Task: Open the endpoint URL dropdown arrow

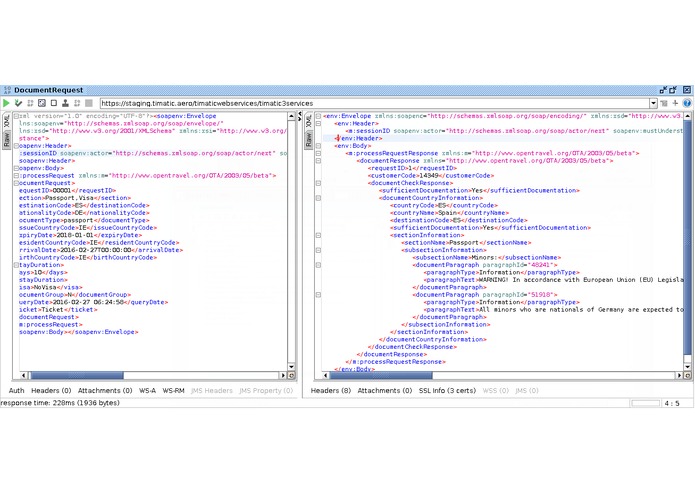Action: pyautogui.click(x=653, y=103)
